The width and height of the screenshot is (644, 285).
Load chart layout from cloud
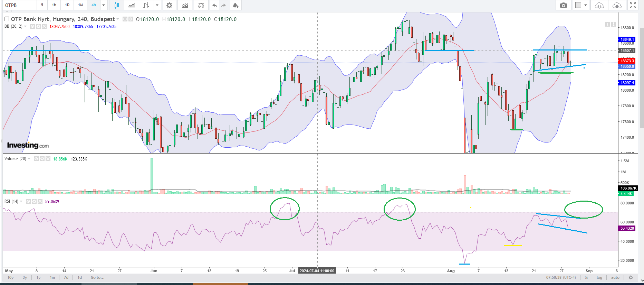(x=599, y=5)
